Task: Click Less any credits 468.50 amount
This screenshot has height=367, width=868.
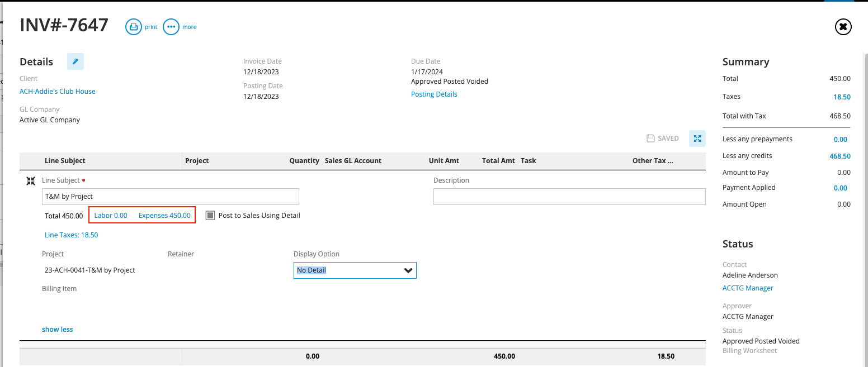Action: tap(839, 156)
